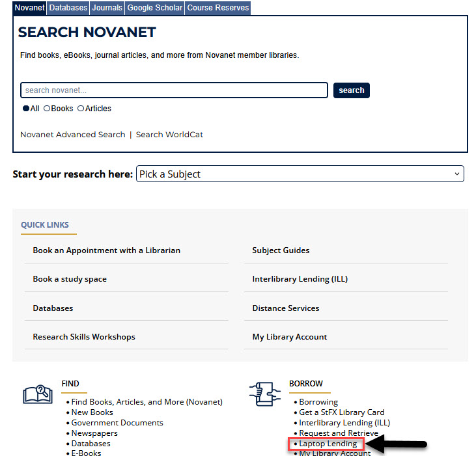
Task: Select the Articles search radio button
Action: point(81,109)
